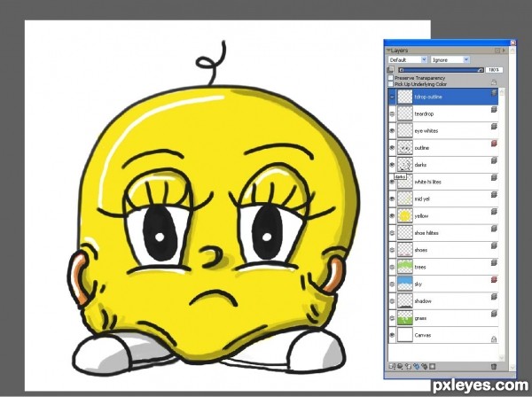Close the Layers palette window
532x397 pixels.
(513, 43)
